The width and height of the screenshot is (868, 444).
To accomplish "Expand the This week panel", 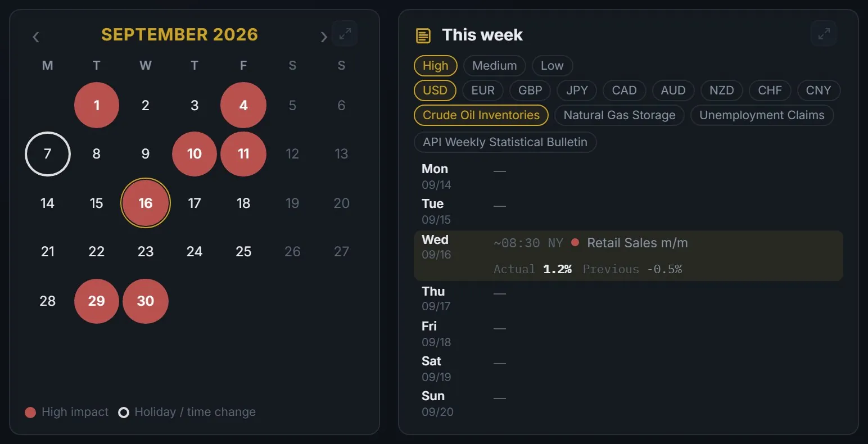I will (x=824, y=34).
